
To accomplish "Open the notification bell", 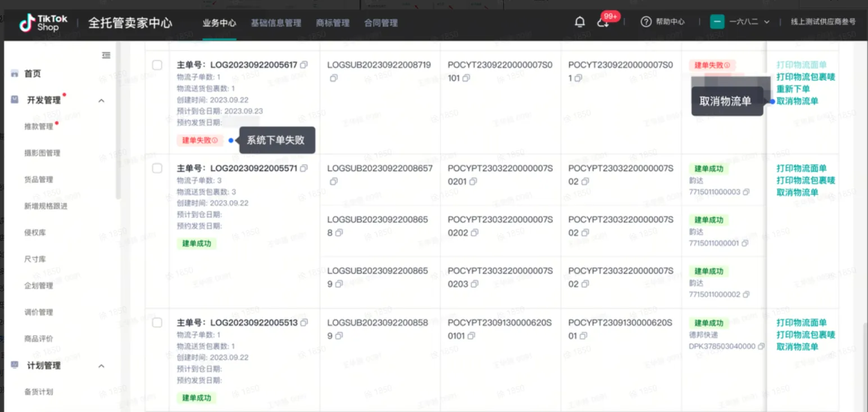I will tap(580, 22).
